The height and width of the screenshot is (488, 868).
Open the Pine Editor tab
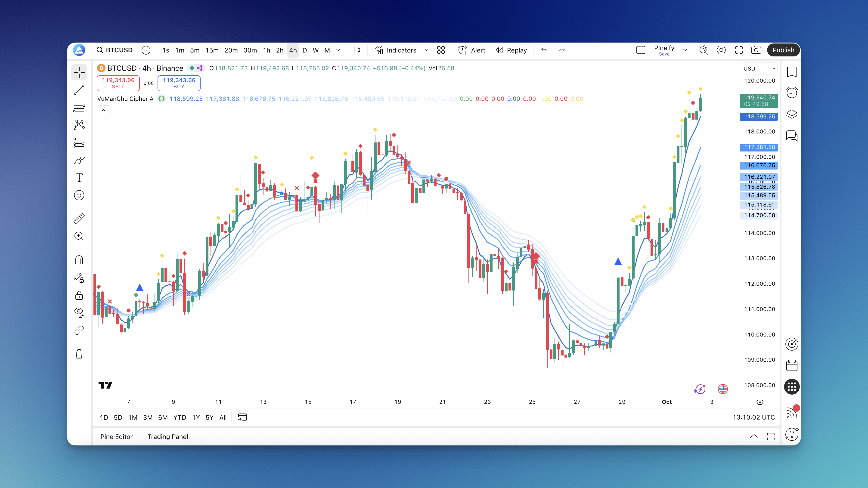click(x=116, y=436)
